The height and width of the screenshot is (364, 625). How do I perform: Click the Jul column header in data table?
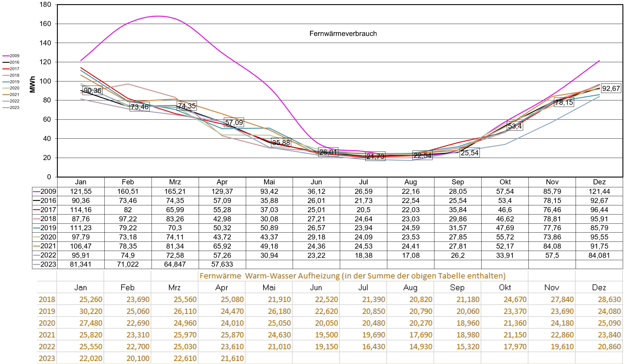point(364,182)
